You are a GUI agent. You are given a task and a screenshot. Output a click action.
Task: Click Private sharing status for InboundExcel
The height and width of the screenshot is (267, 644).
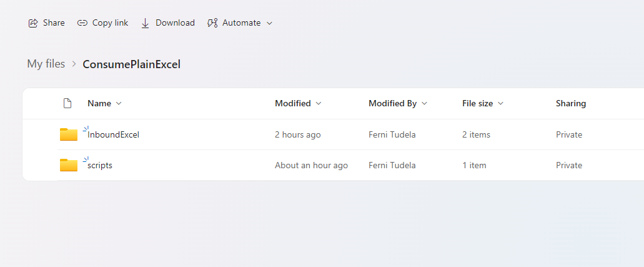(x=568, y=134)
